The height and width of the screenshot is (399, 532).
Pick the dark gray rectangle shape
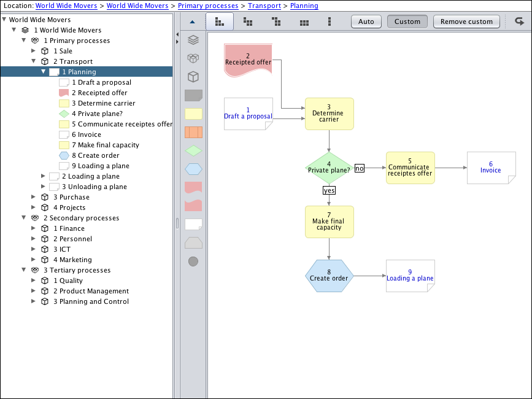pyautogui.click(x=193, y=96)
